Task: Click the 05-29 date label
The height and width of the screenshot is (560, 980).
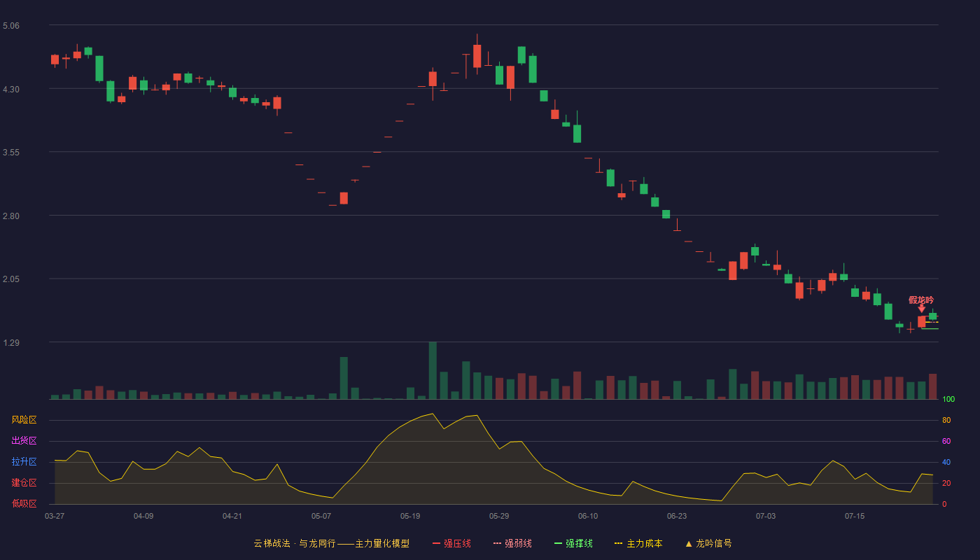Action: [x=499, y=516]
